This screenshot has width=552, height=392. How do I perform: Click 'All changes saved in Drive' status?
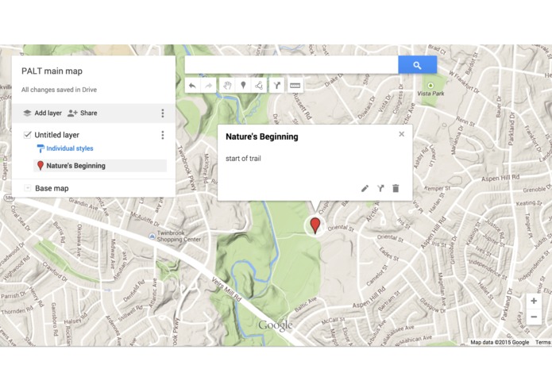(x=59, y=90)
